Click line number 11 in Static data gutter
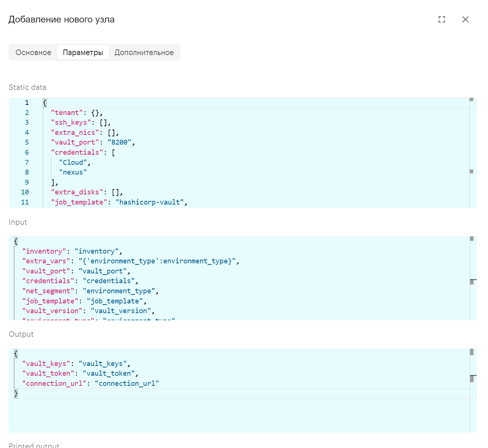The width and height of the screenshot is (488, 448). coord(25,202)
